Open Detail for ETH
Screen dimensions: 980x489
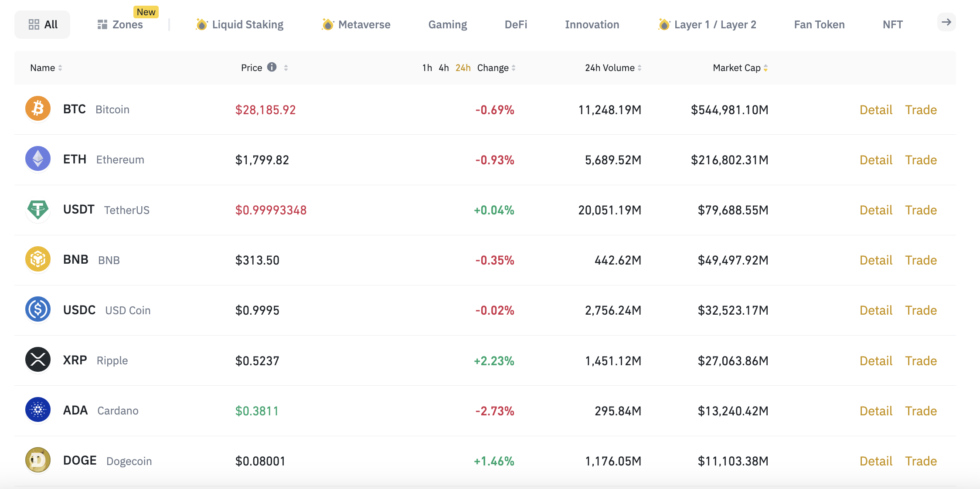coord(876,160)
